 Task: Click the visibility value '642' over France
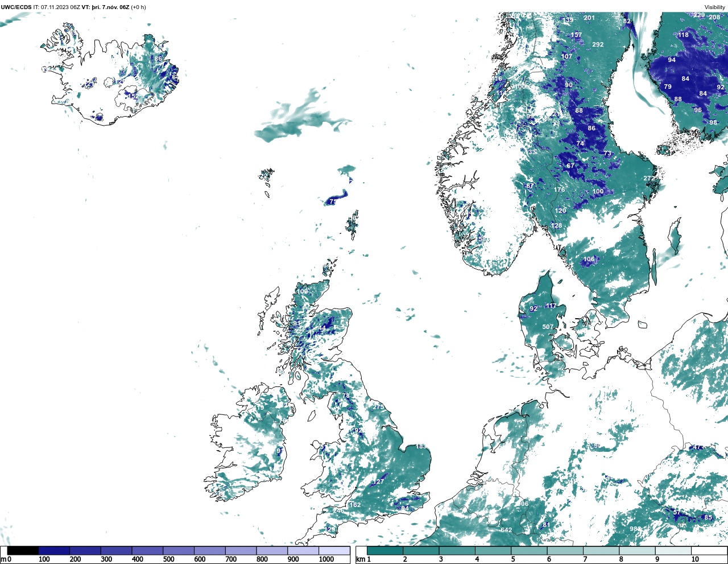tap(506, 530)
